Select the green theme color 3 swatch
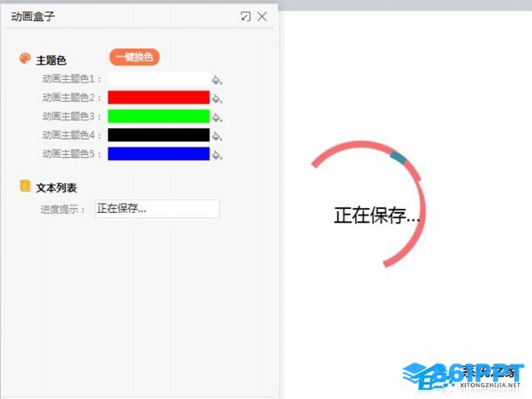Screen dimensions: 532x399 (x=158, y=116)
